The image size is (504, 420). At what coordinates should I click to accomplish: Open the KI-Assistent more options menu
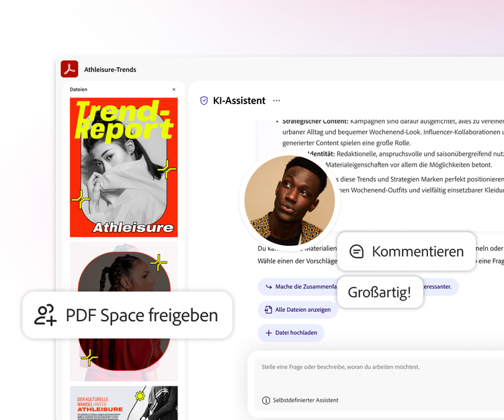276,101
